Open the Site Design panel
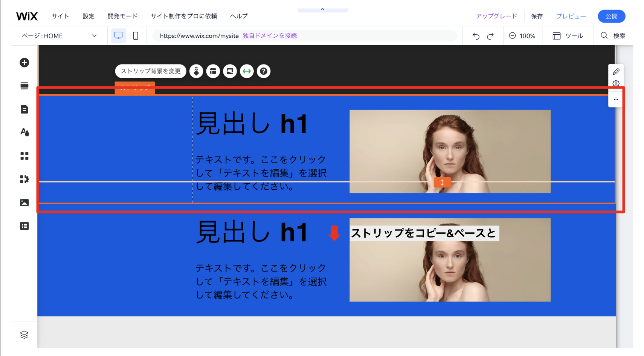 coord(24,132)
